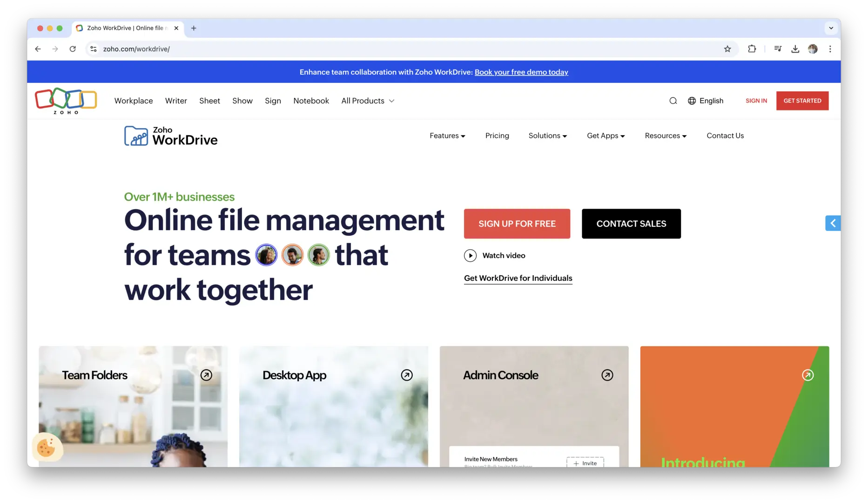Image resolution: width=868 pixels, height=503 pixels.
Task: Click the Invite button in Admin Console card
Action: click(x=585, y=463)
